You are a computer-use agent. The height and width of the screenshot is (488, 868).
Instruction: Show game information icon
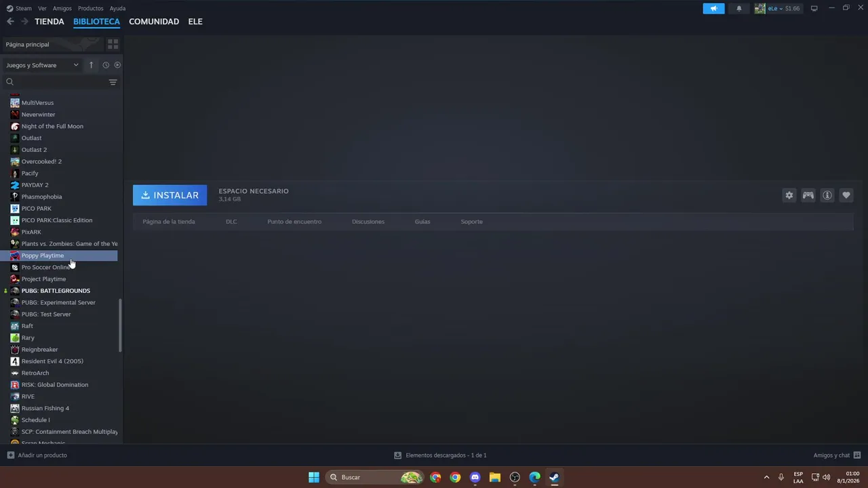(827, 195)
